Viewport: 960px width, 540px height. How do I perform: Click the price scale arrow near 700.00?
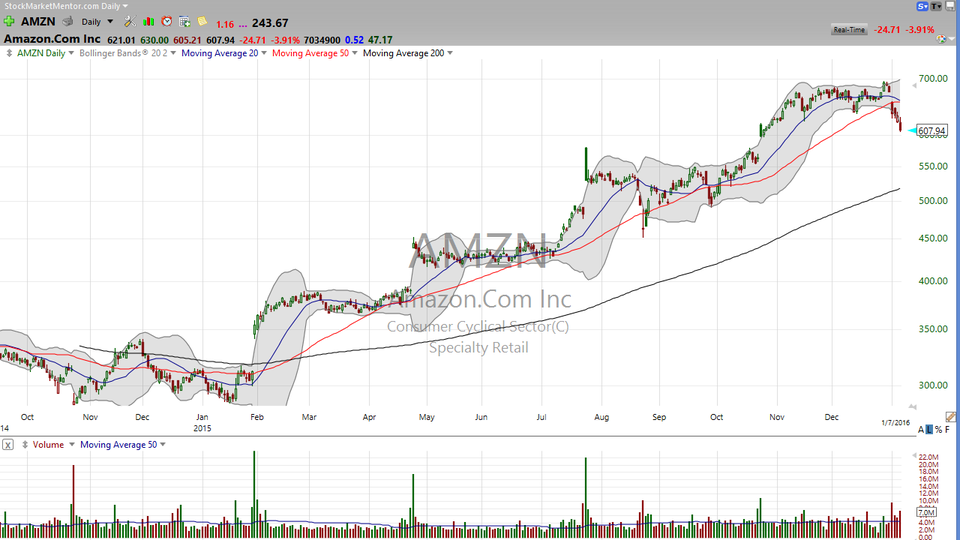914,86
